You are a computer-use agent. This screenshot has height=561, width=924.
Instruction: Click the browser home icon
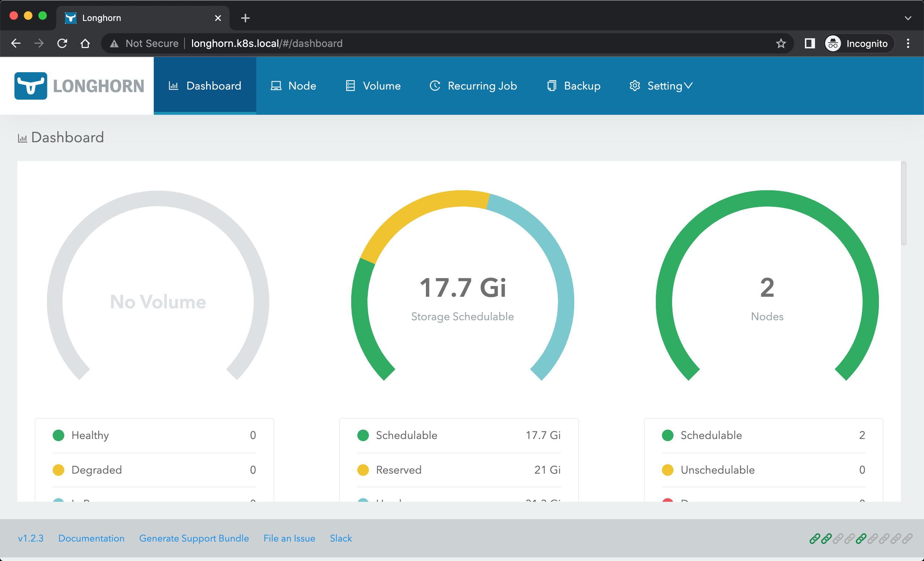[x=85, y=43]
